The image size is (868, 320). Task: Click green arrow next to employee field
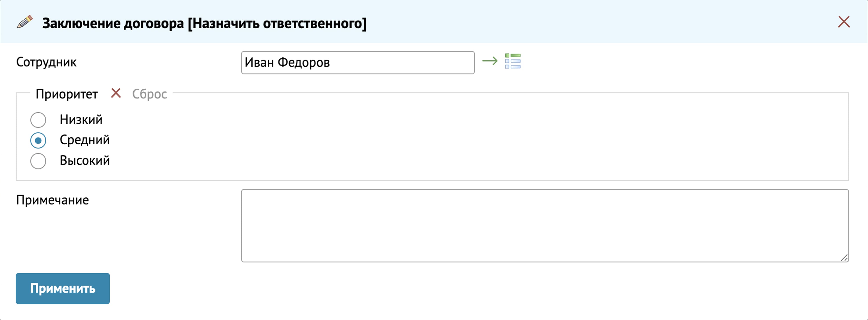490,61
